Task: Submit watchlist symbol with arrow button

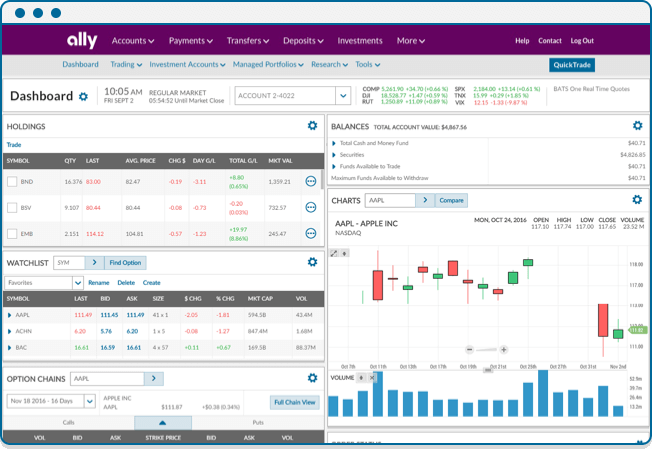Action: tap(94, 263)
